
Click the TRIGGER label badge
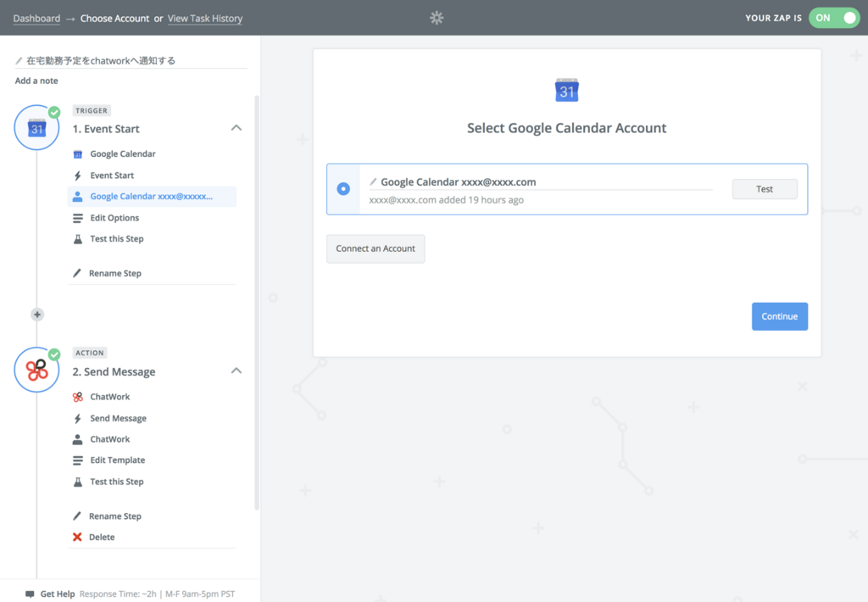point(92,111)
